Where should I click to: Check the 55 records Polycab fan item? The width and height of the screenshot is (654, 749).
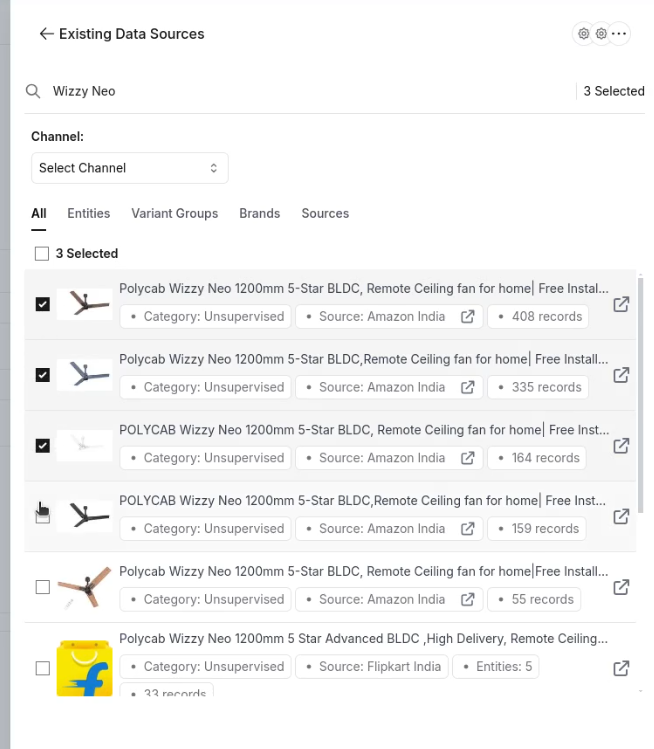[x=43, y=587]
